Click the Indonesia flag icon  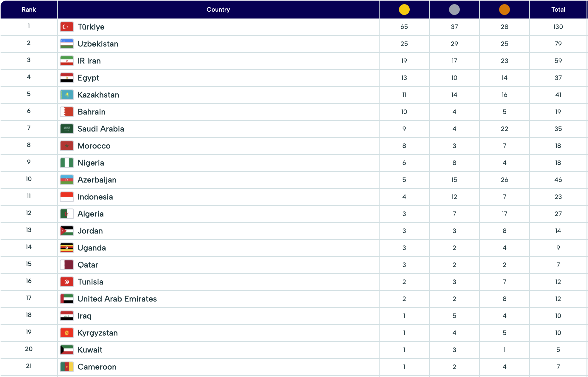[x=66, y=197]
